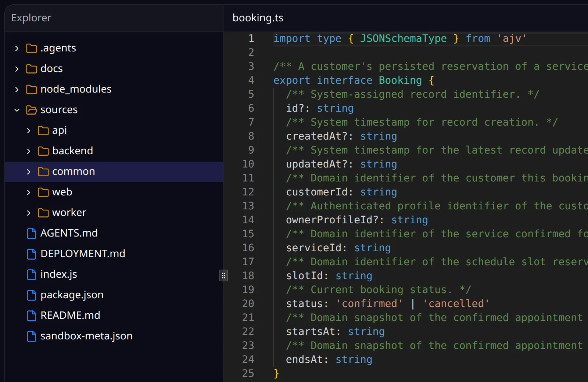This screenshot has height=382, width=588.
Task: Expand the worker folder chevron
Action: (x=28, y=213)
